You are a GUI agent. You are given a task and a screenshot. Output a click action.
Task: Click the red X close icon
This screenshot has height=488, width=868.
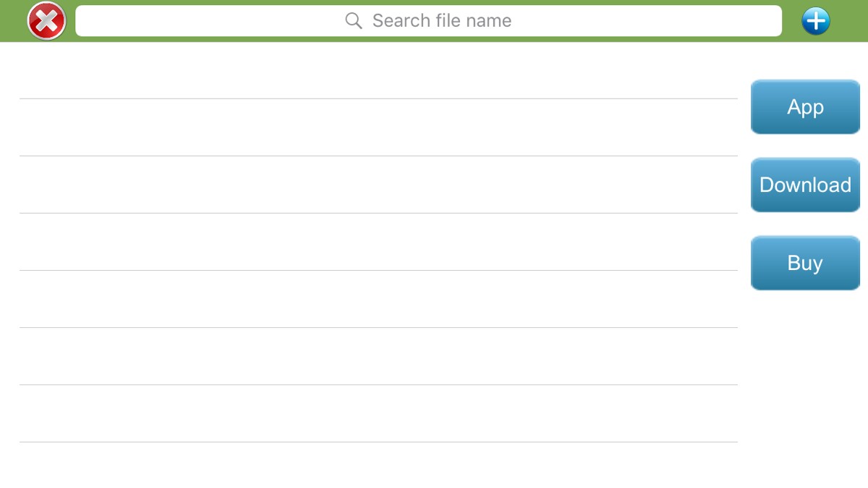(x=47, y=21)
